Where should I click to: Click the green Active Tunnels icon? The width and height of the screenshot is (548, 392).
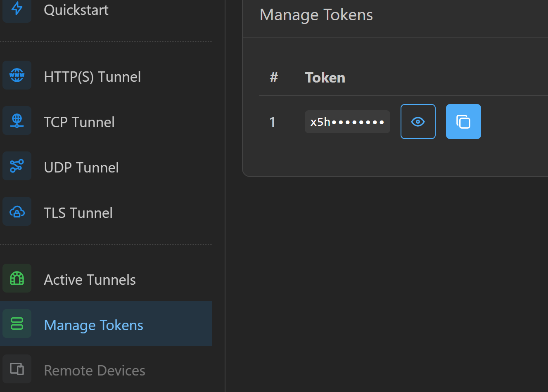pos(17,279)
